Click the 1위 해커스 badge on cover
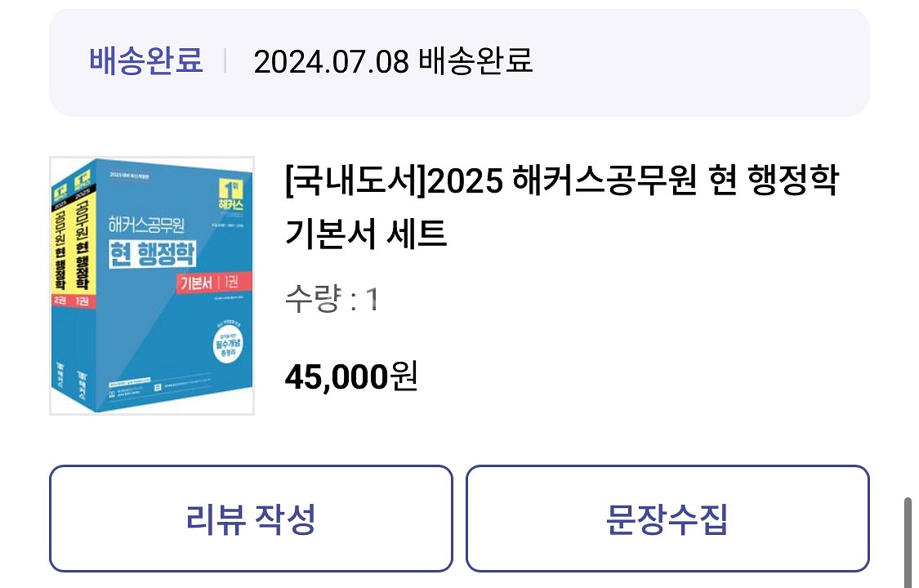Viewport: 919px width, 588px height. (231, 195)
